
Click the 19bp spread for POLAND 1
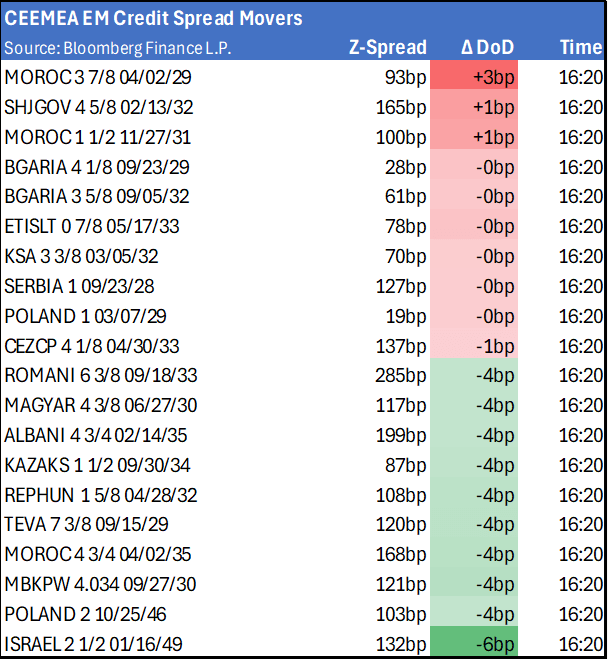(406, 316)
